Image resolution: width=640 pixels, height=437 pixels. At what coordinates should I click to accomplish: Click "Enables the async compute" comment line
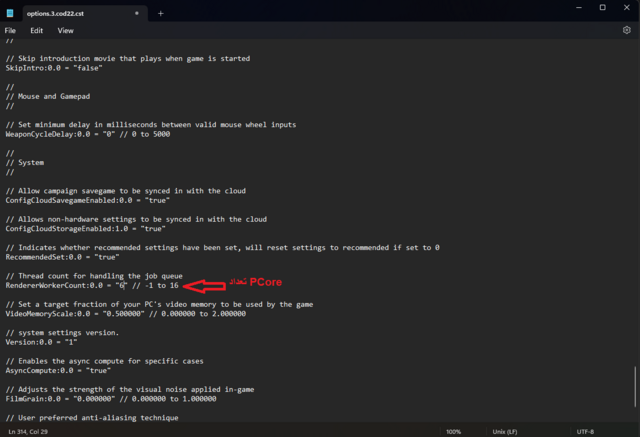[104, 361]
